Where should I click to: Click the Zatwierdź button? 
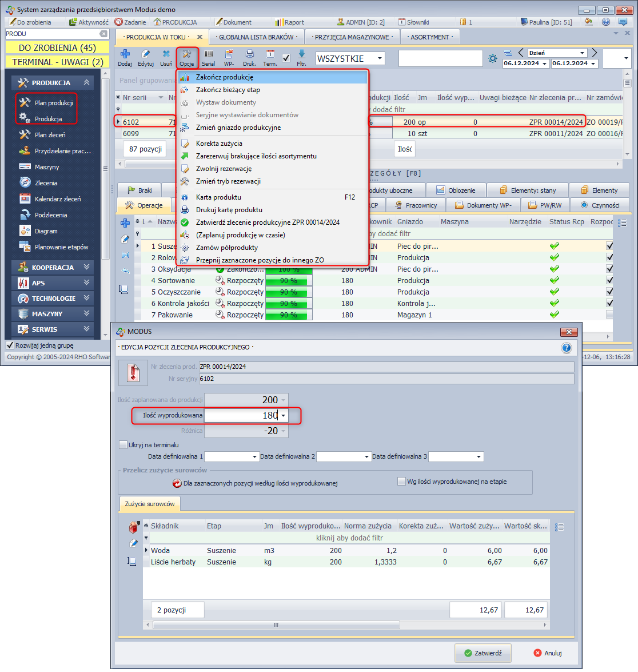483,653
